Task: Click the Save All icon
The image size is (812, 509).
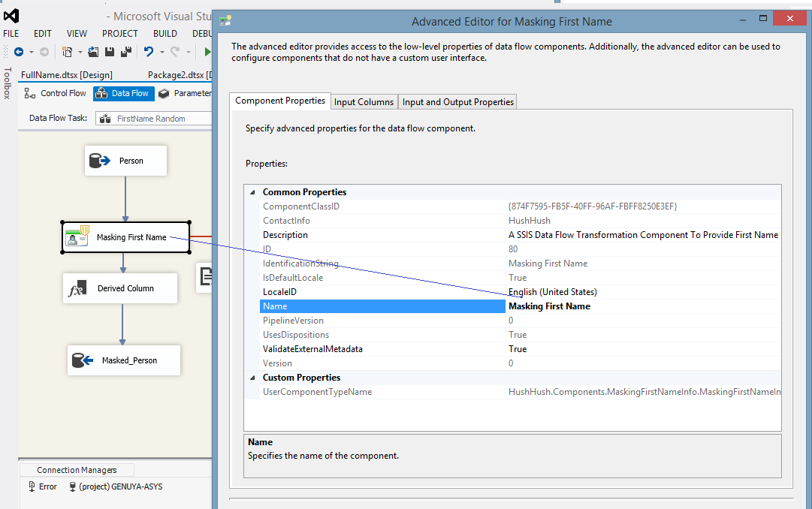Action: point(126,52)
